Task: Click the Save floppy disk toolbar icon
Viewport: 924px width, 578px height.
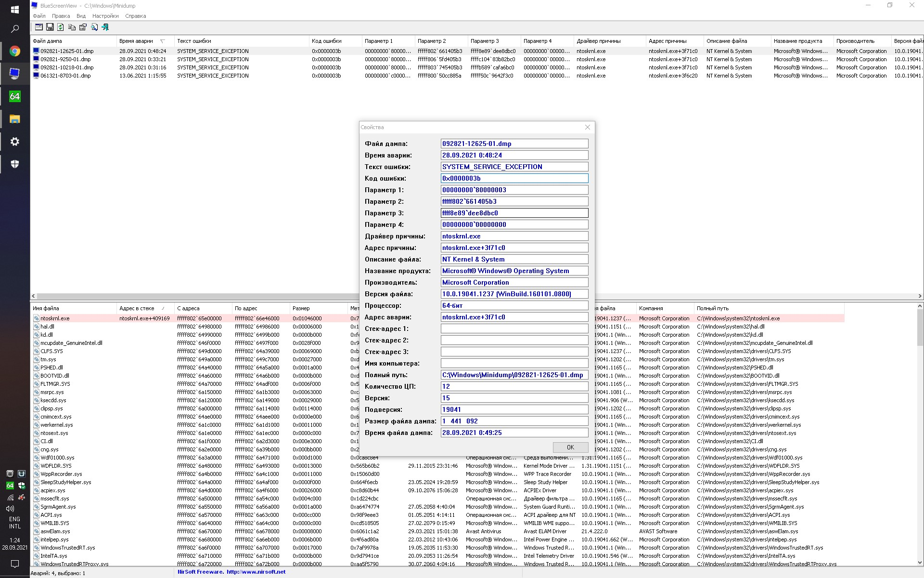Action: (50, 27)
